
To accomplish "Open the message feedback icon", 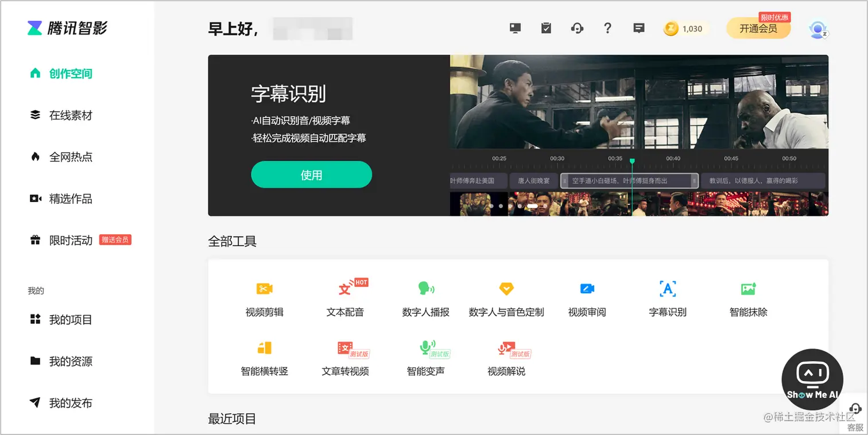I will (639, 28).
